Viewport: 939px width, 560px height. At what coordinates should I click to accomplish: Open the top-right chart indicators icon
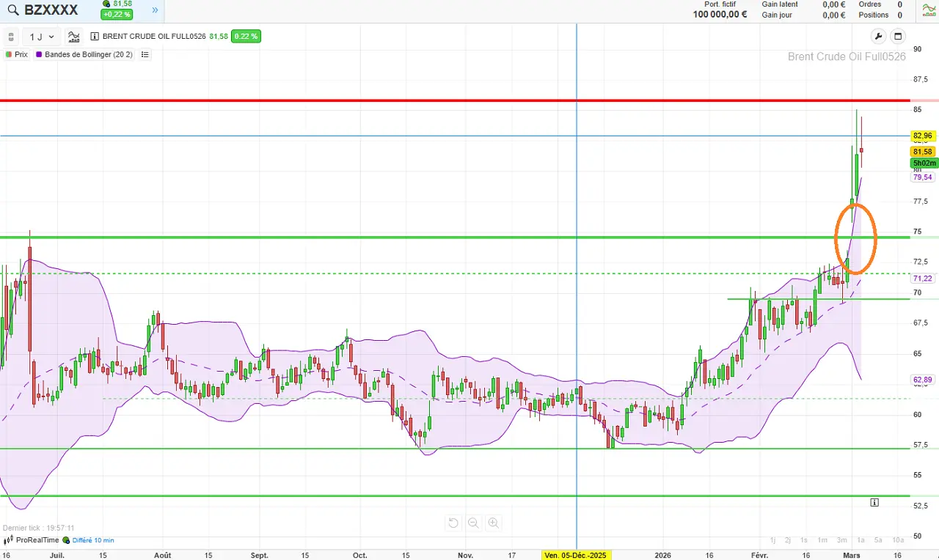click(x=929, y=10)
